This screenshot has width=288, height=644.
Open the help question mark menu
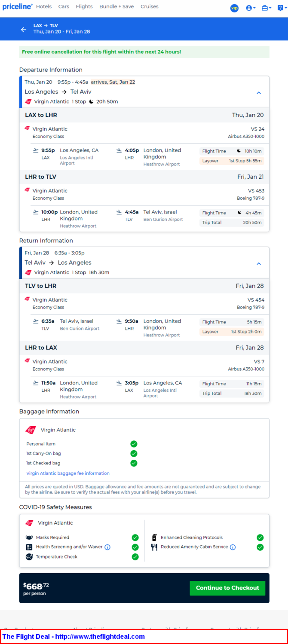(x=281, y=8)
